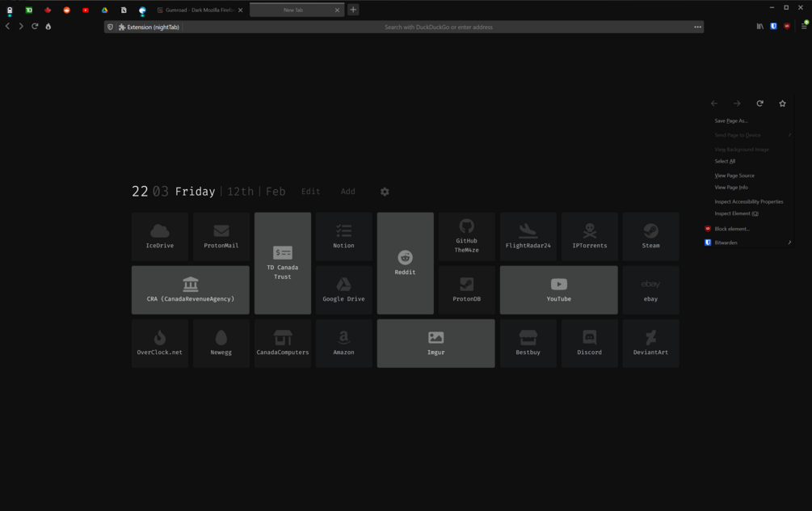812x511 pixels.
Task: Open the ebay bookmark tile
Action: click(x=650, y=289)
